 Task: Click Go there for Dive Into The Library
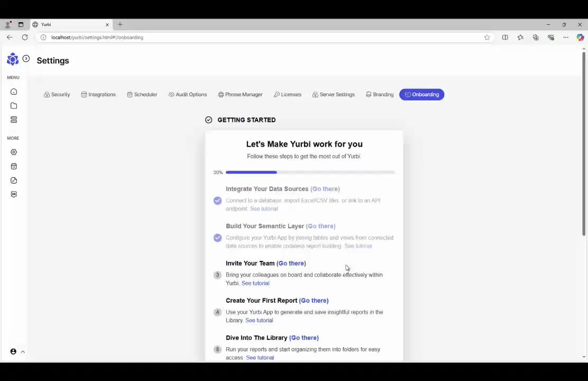pyautogui.click(x=304, y=338)
